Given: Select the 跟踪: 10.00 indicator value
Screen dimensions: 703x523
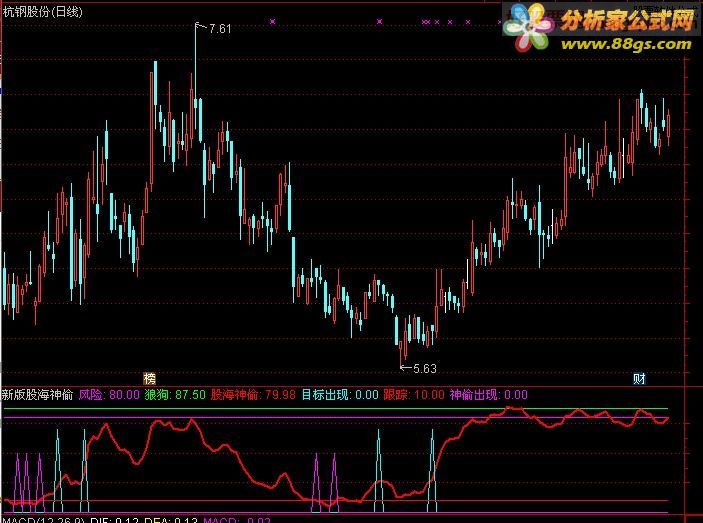Looking at the screenshot, I should (x=414, y=395).
